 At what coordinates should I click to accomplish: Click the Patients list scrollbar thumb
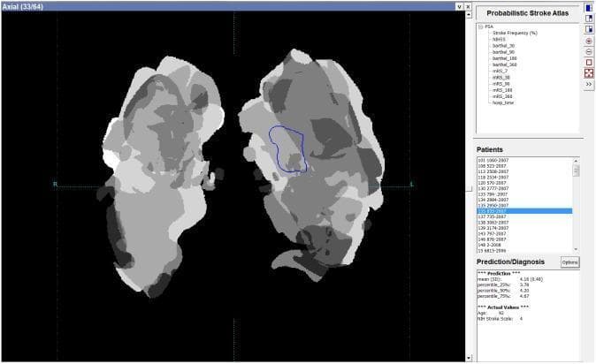(577, 171)
